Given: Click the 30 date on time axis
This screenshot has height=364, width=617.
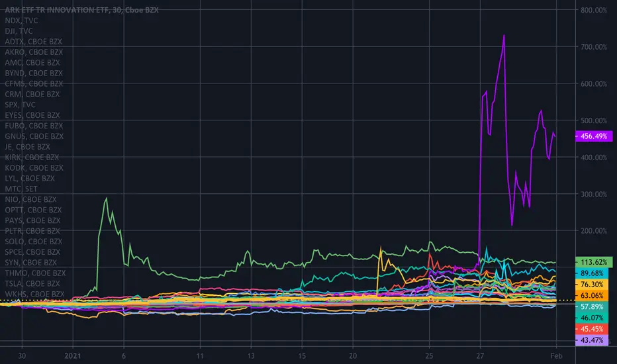Looking at the screenshot, I should coord(22,356).
